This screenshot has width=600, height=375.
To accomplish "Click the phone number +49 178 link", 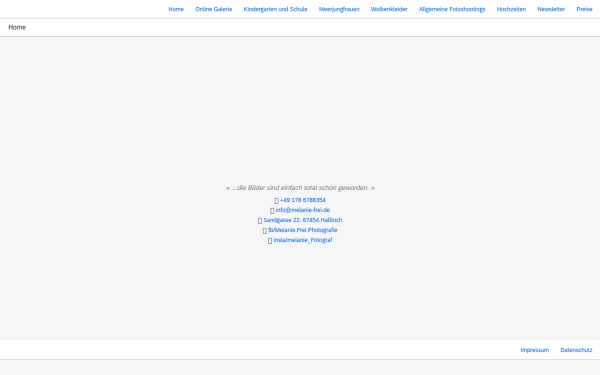I will coord(303,200).
